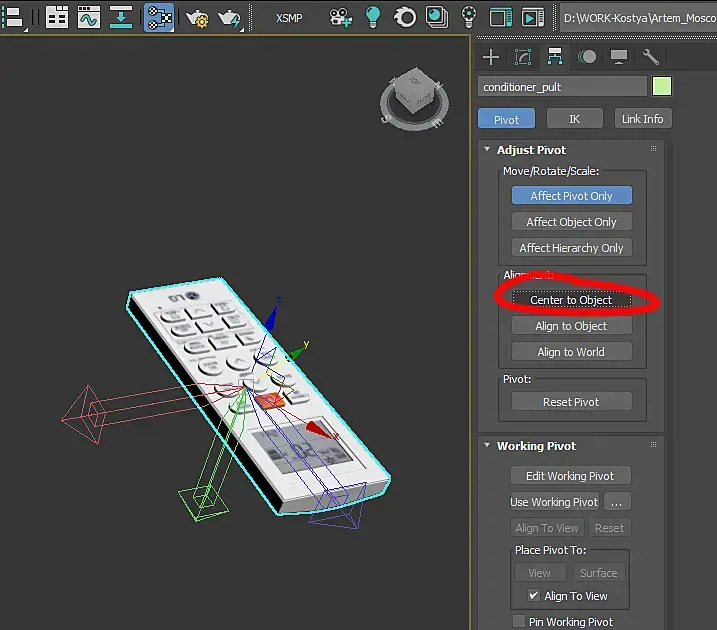
Task: Click Center to Object button
Action: [x=571, y=300]
